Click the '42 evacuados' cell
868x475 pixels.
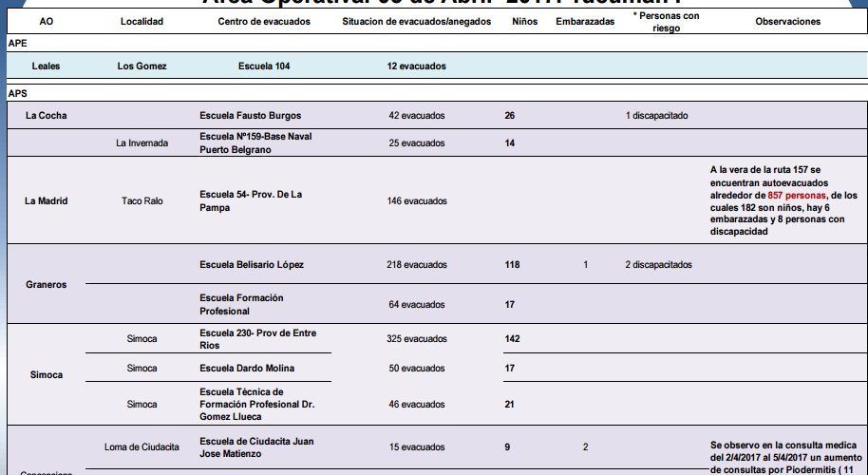point(416,116)
